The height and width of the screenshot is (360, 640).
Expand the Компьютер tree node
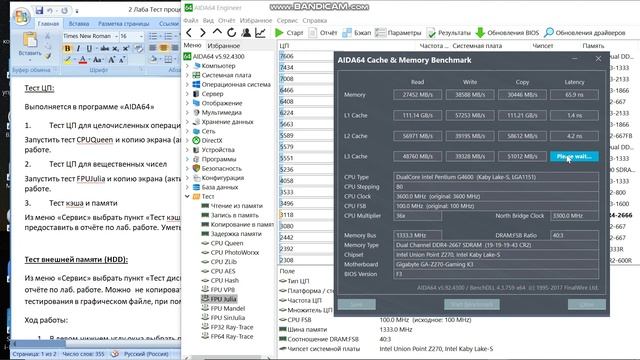point(187,66)
